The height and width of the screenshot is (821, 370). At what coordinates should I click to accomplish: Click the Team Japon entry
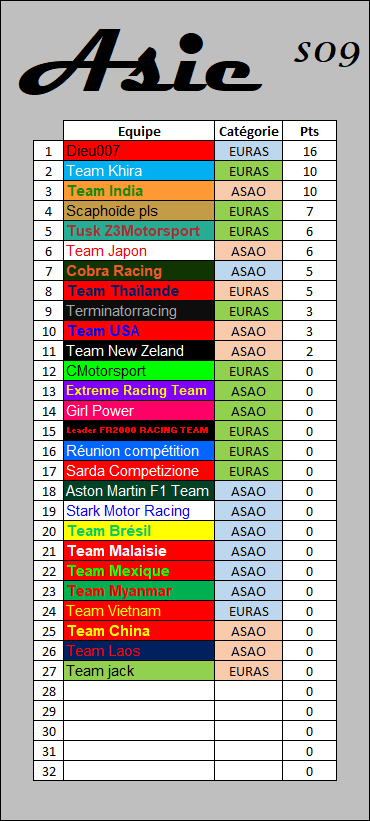click(x=139, y=251)
